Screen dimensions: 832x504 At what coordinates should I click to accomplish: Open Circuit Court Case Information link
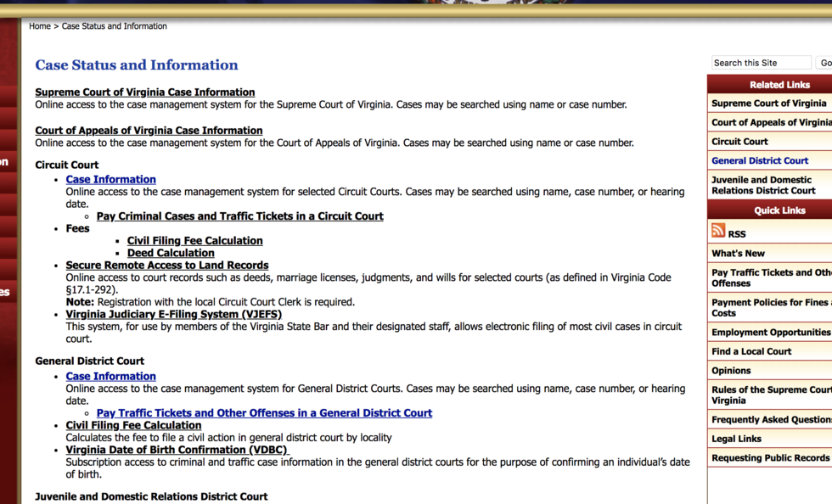tap(110, 180)
